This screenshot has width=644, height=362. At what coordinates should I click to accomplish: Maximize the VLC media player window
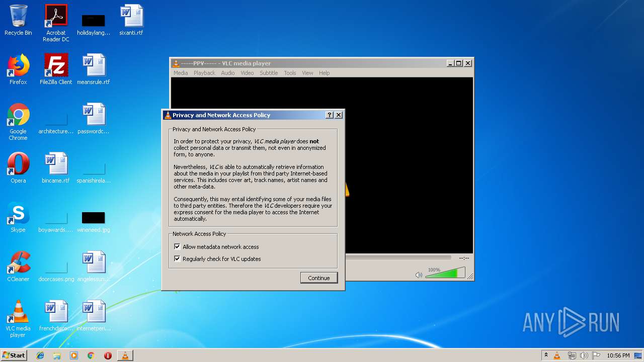[458, 63]
